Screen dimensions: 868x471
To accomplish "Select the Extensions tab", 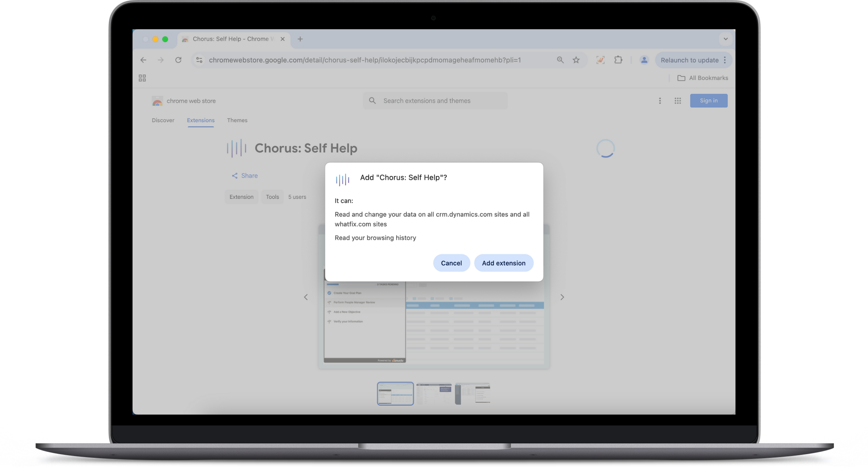I will click(201, 120).
